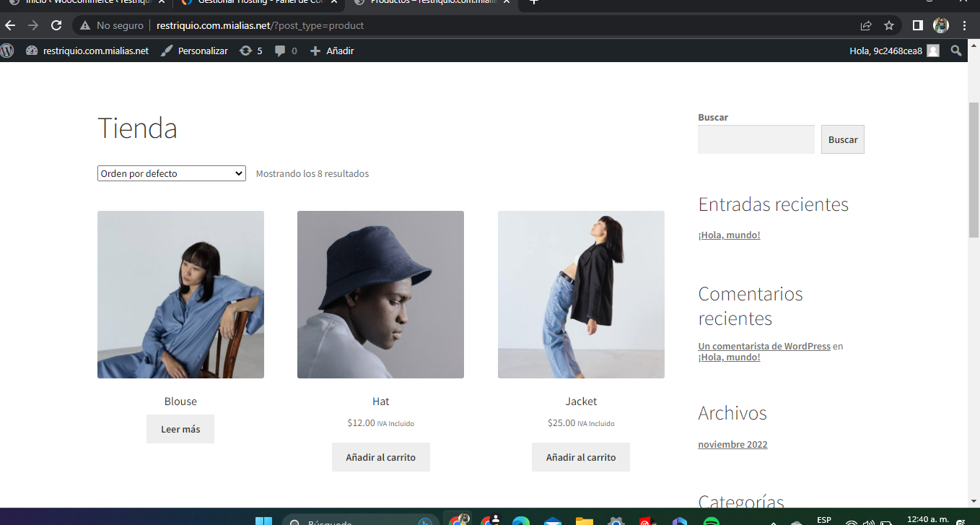
Task: Click the browser forward arrow
Action: tap(33, 25)
